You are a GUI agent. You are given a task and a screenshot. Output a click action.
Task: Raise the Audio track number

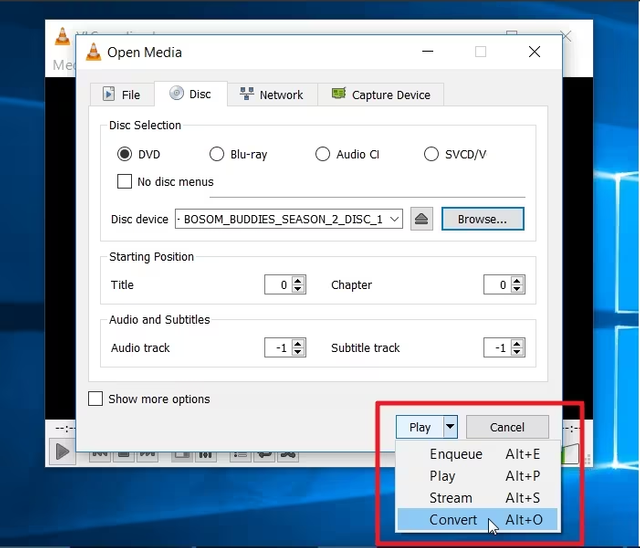point(298,343)
